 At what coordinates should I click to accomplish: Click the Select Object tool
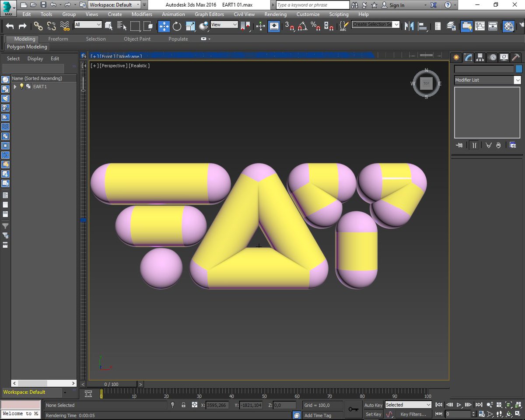109,26
